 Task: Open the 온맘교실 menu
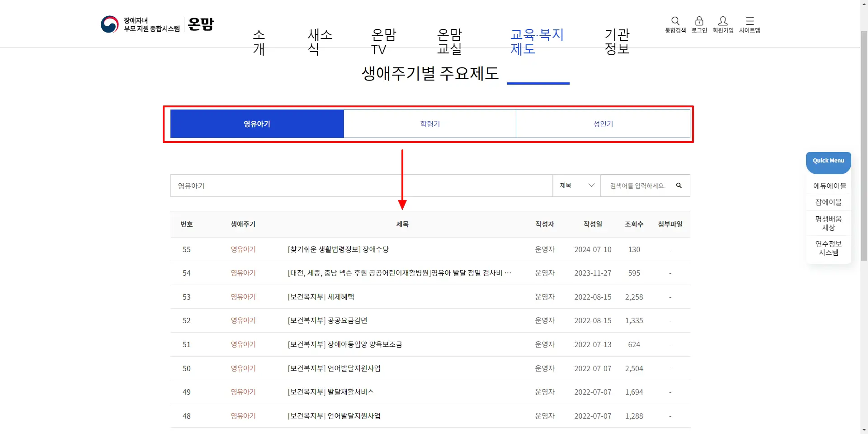pos(449,42)
